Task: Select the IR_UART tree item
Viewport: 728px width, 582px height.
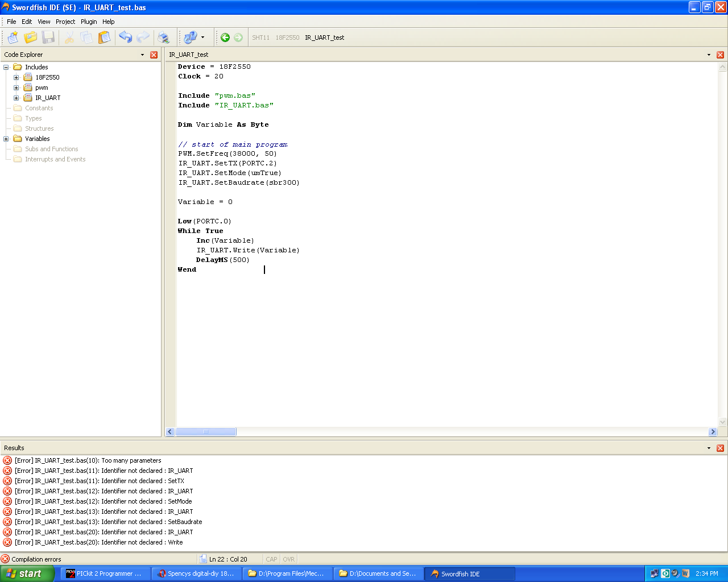Action: coord(48,98)
